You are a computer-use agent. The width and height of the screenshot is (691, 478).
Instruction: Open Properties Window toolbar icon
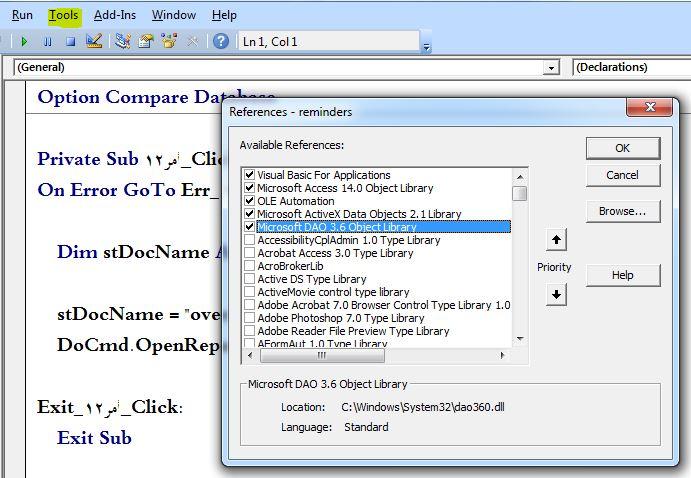click(146, 41)
